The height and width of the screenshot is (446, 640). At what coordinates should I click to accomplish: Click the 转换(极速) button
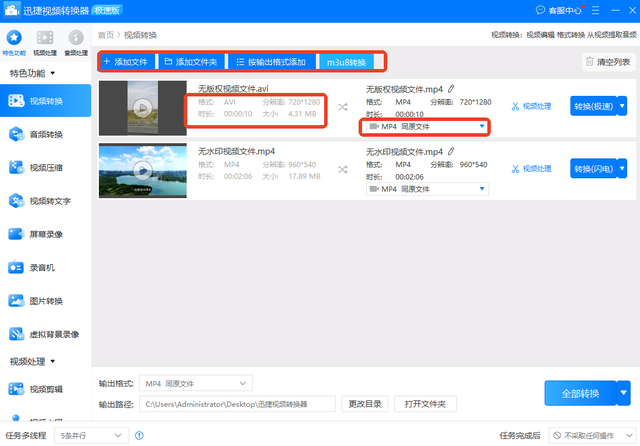click(x=593, y=107)
